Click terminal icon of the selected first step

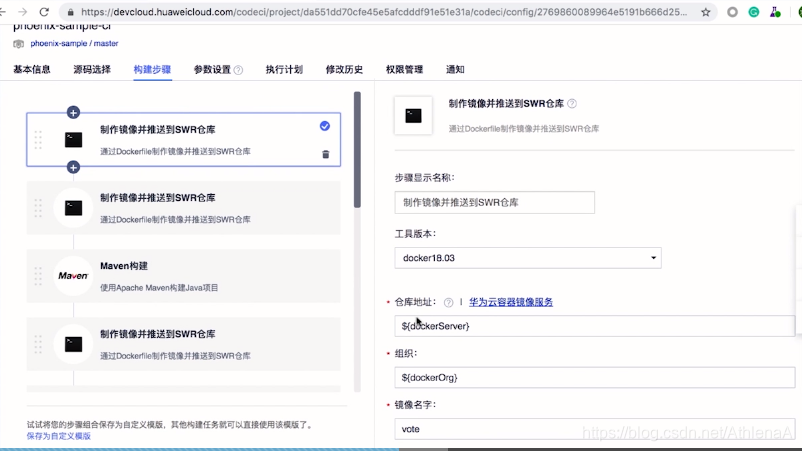pos(73,140)
